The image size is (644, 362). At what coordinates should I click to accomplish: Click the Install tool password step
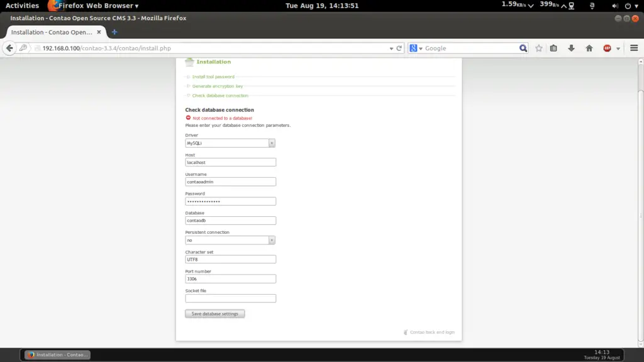tap(213, 77)
